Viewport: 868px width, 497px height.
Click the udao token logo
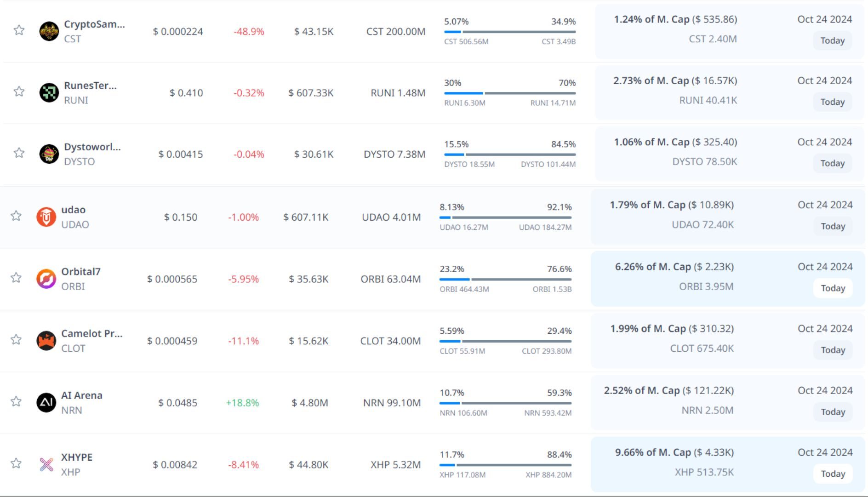46,217
